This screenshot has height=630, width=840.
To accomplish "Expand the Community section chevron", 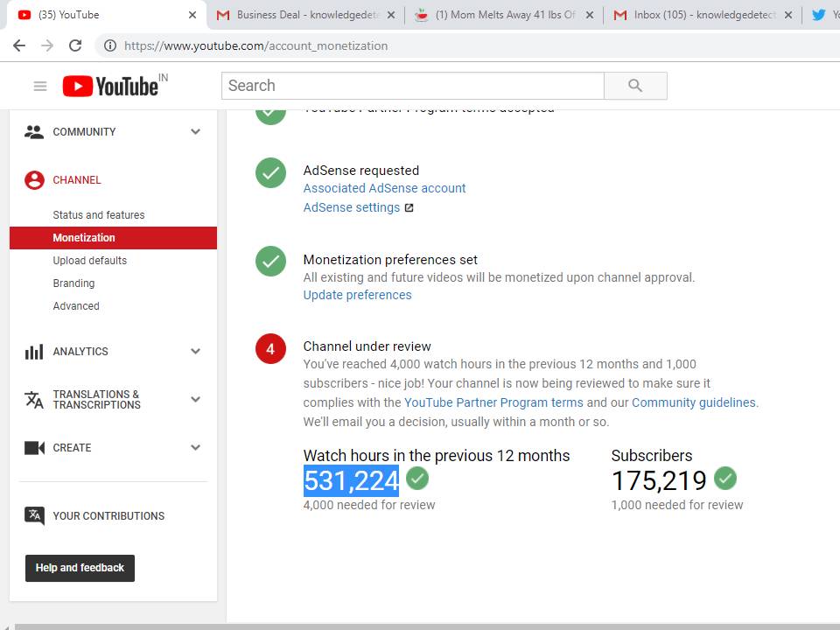I will 195,132.
